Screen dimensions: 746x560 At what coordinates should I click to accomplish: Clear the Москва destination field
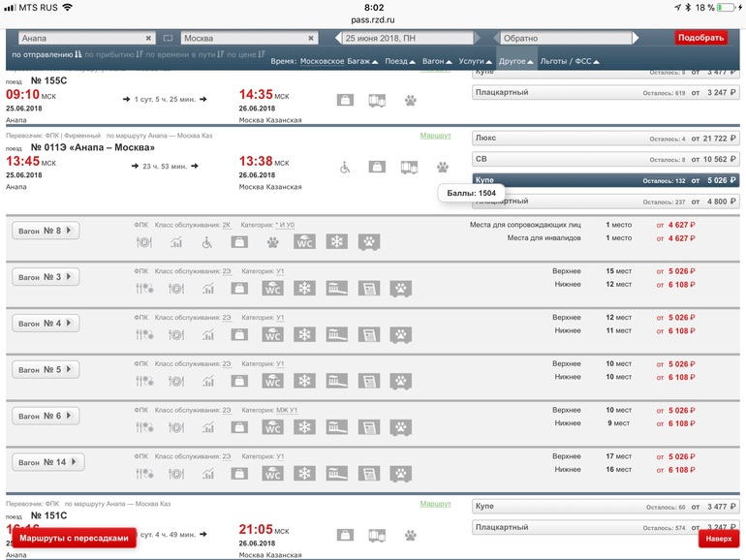point(311,38)
